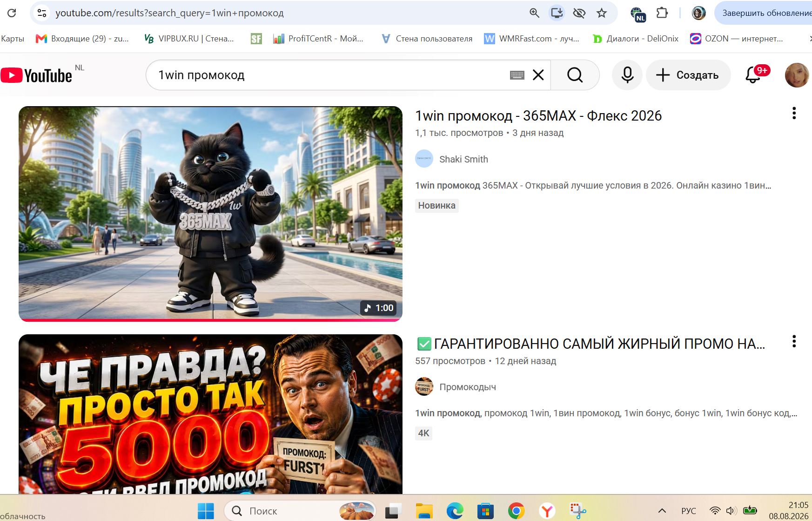
Task: Open the Chrome profile avatar
Action: pos(698,13)
